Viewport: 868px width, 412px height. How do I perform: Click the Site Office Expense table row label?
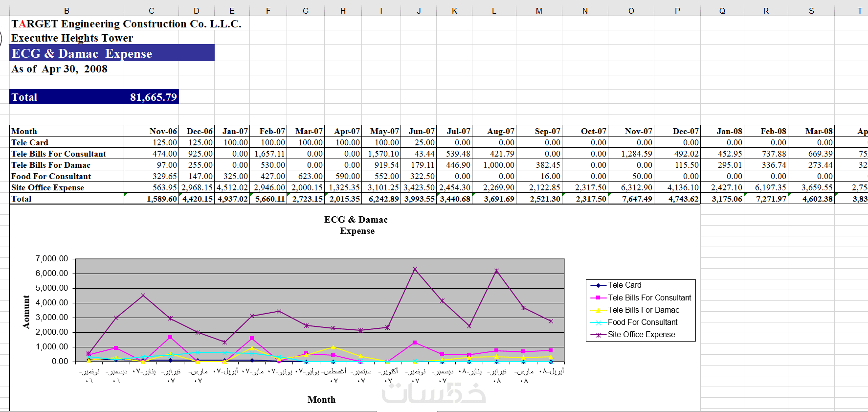point(67,187)
